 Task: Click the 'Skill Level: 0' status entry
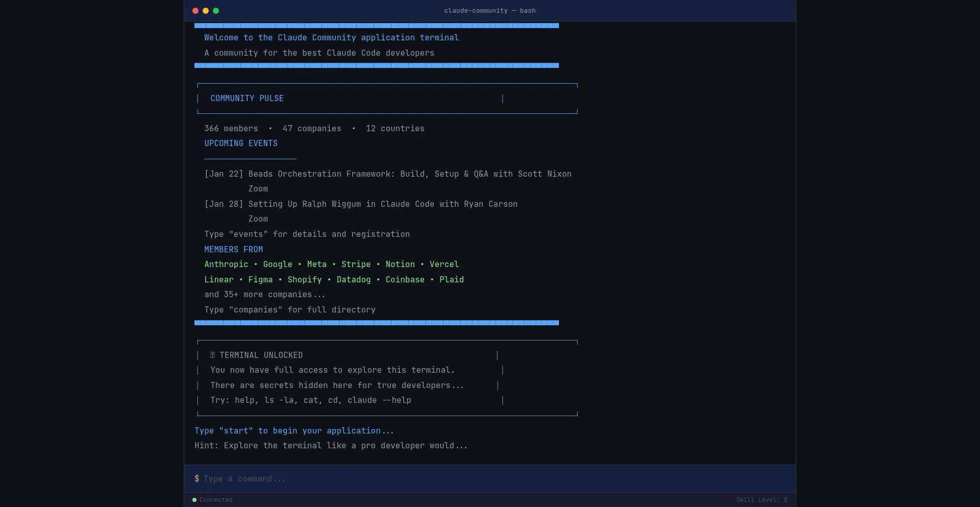[x=762, y=500]
